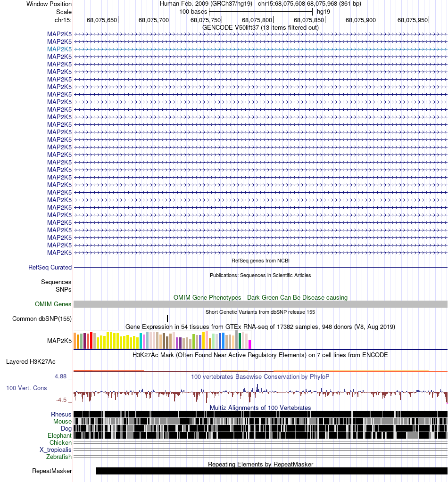
Task: Click the 4.88 upper scale value
Action: 61,376
